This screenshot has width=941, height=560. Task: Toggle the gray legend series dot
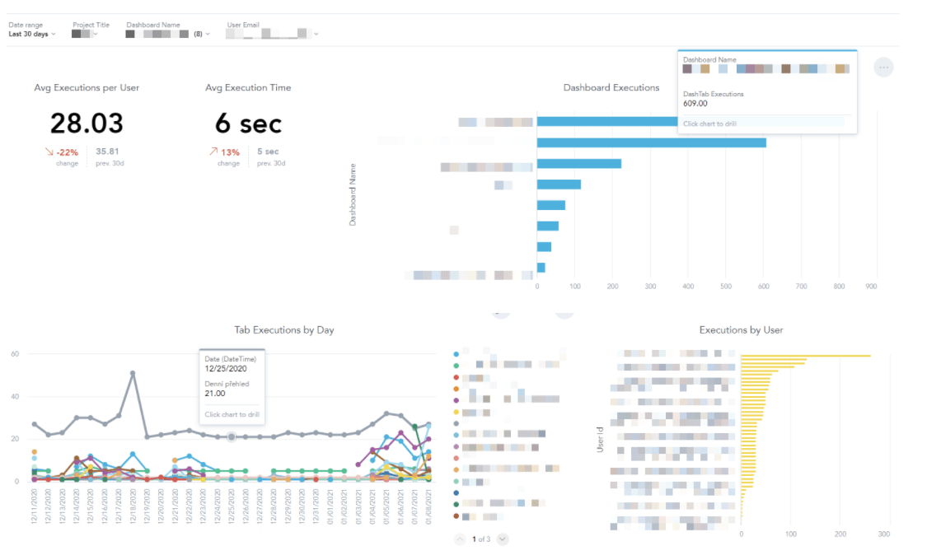pyautogui.click(x=456, y=422)
